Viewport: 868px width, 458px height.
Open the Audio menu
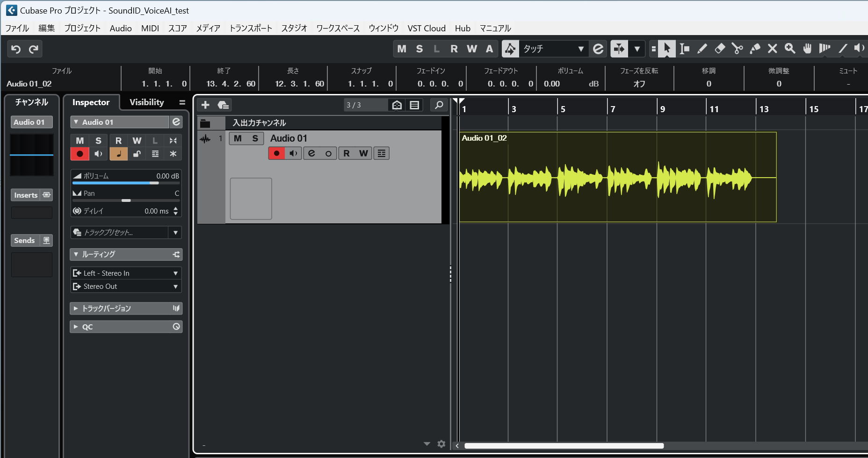pos(121,28)
